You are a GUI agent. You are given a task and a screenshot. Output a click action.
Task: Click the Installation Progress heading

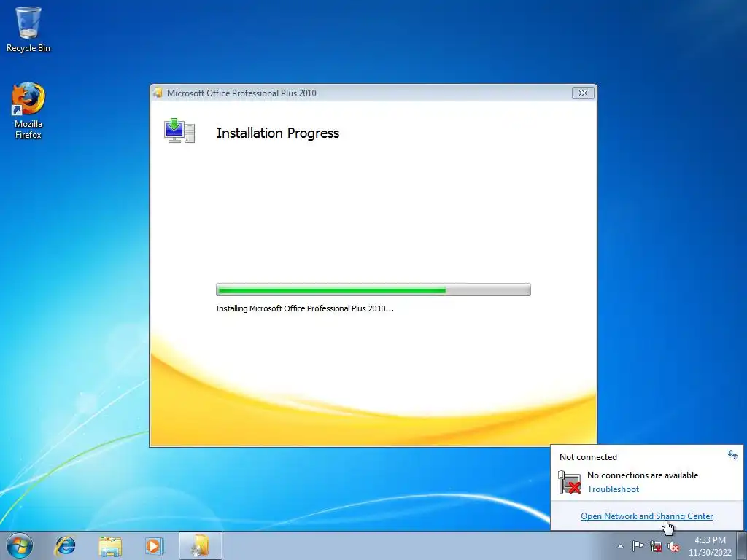coord(278,133)
